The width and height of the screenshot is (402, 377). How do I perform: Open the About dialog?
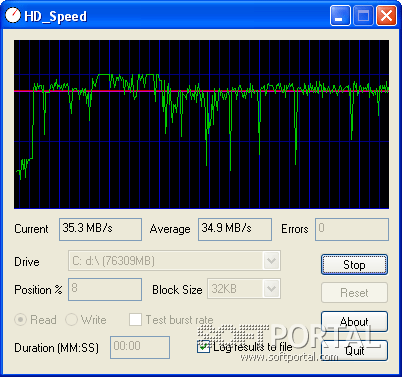tap(354, 321)
